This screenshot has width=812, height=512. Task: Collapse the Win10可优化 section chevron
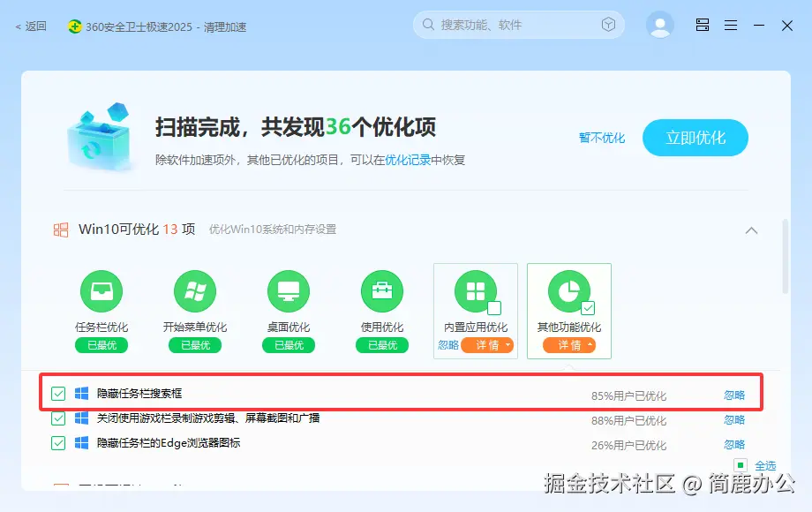pos(752,230)
